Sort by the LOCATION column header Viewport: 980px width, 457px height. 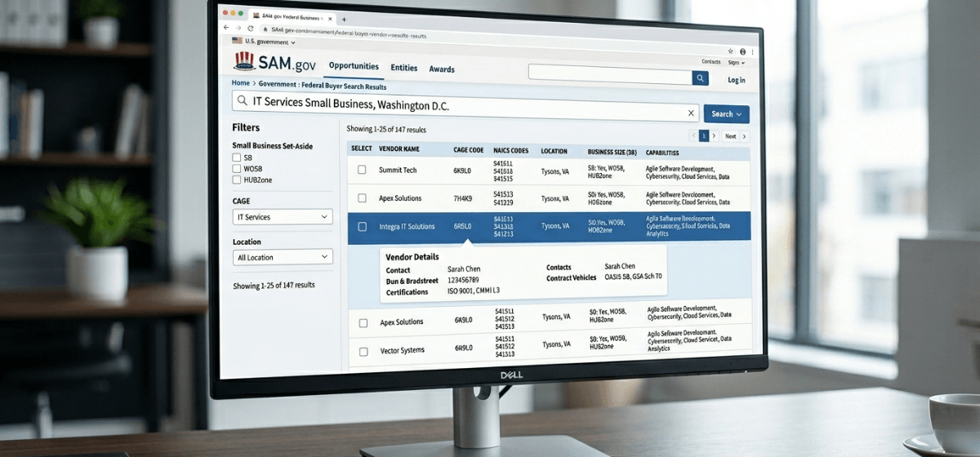tap(554, 152)
